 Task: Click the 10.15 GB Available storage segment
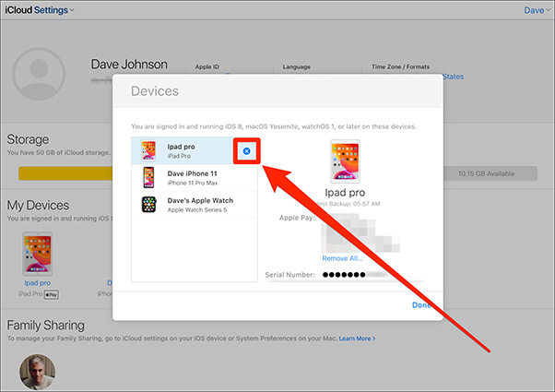[490, 173]
